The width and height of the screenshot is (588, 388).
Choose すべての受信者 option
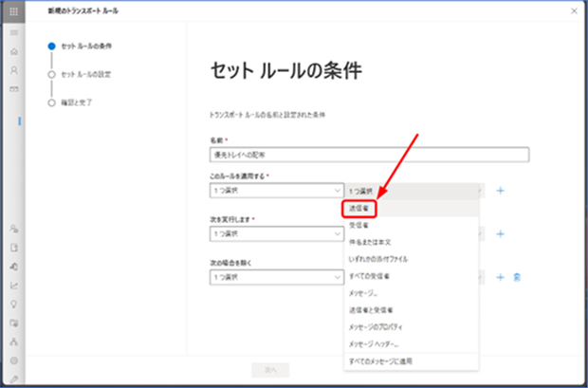(412, 276)
